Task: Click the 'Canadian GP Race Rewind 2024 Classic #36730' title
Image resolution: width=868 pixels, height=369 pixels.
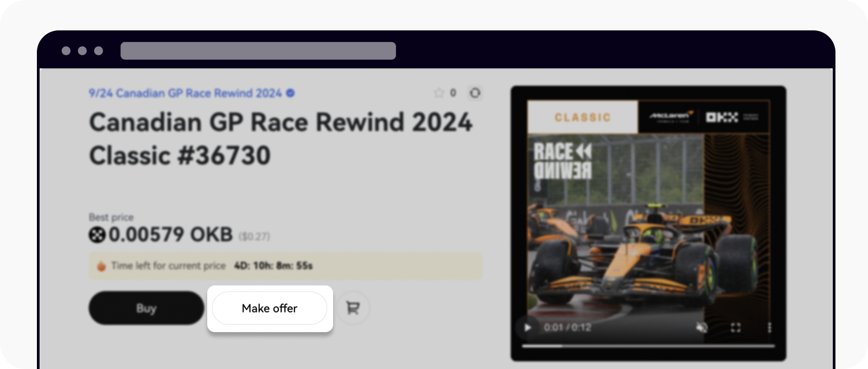Action: [x=280, y=139]
